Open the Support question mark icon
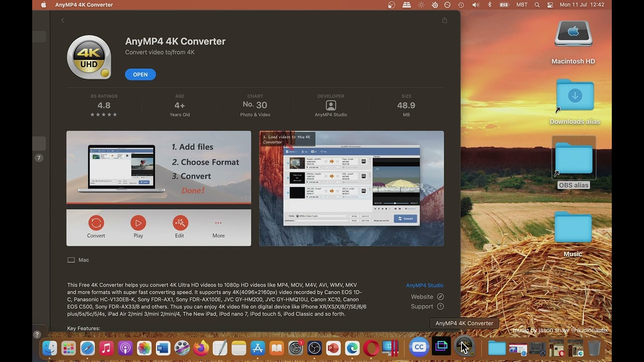644x362 pixels. pos(440,306)
